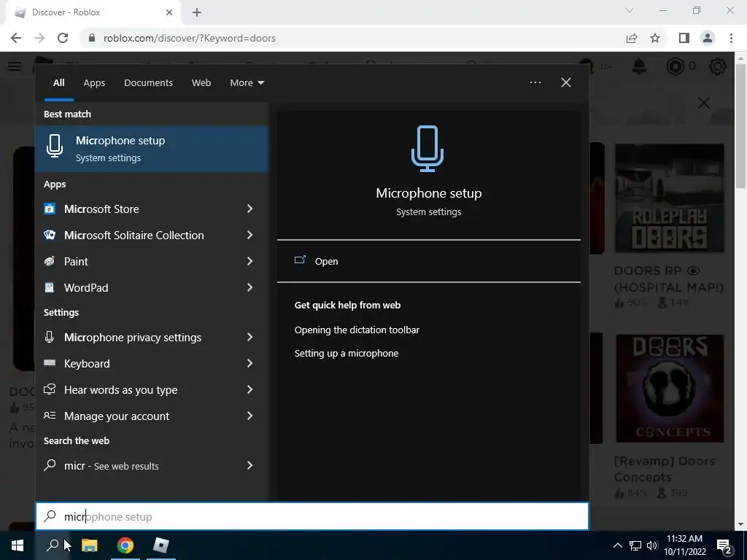
Task: Expand Microsoft Store options arrow
Action: [249, 209]
